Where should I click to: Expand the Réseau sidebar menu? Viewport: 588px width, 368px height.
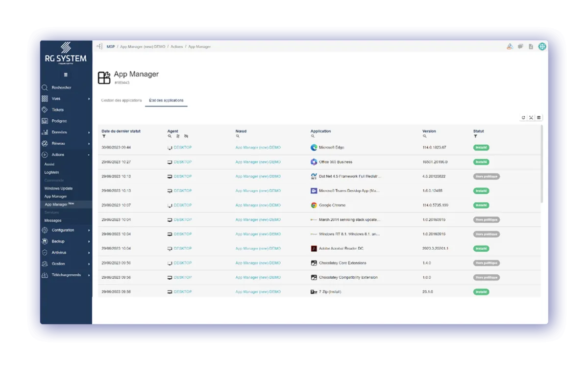[x=66, y=144]
